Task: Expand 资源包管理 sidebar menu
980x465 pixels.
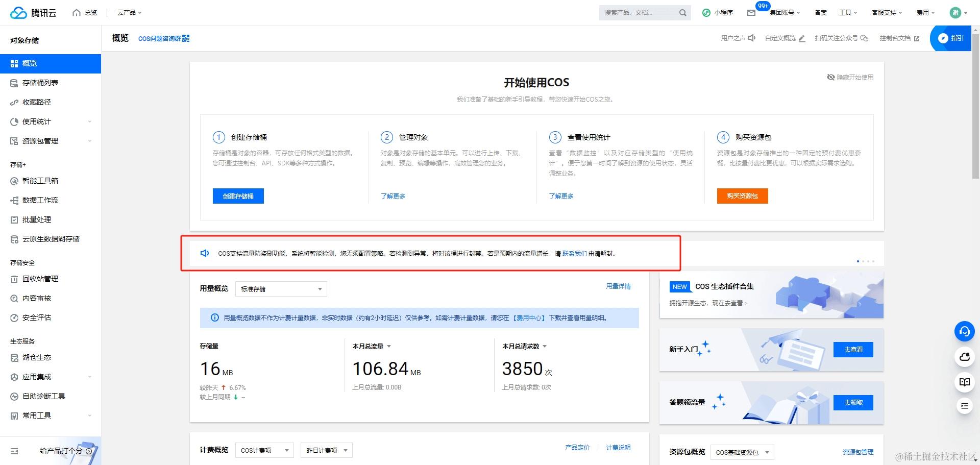Action: [x=51, y=141]
